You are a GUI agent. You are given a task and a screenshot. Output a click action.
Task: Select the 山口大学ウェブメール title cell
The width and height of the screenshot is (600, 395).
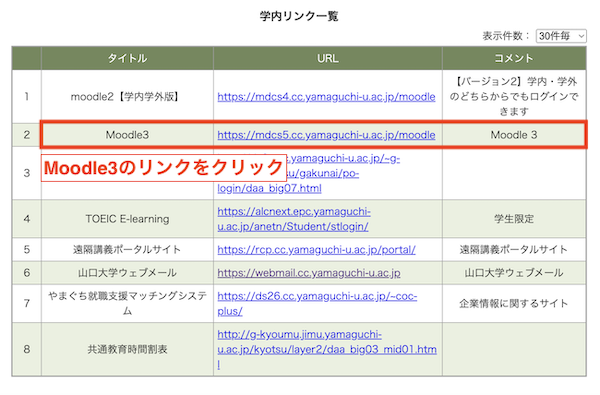[x=127, y=273]
